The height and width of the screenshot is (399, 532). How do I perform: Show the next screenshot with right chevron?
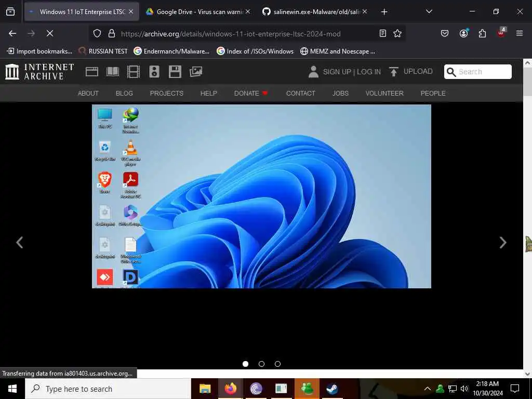(x=503, y=242)
